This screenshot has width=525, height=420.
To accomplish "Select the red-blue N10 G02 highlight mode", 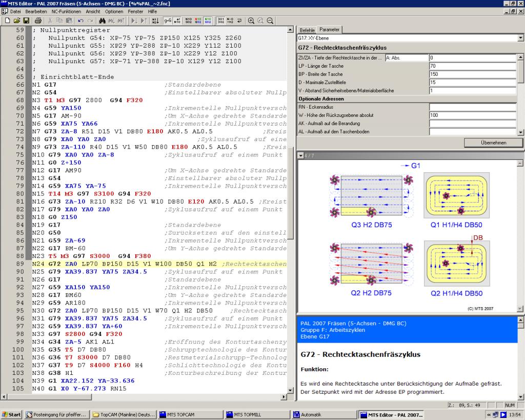I will point(198,21).
